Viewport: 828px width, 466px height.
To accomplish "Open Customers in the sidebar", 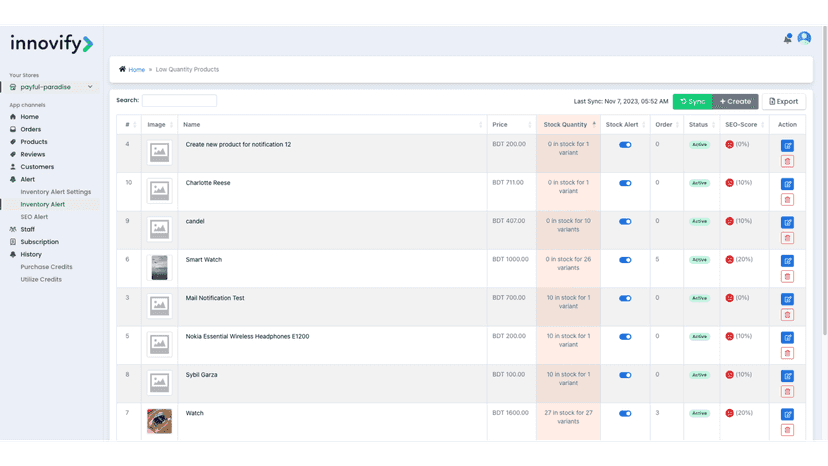I will (37, 167).
